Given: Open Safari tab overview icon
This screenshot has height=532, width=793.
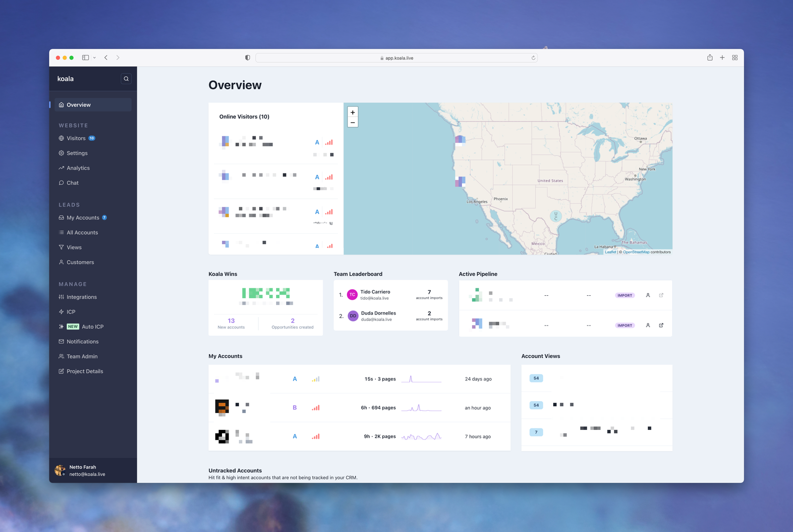Looking at the screenshot, I should [735, 58].
